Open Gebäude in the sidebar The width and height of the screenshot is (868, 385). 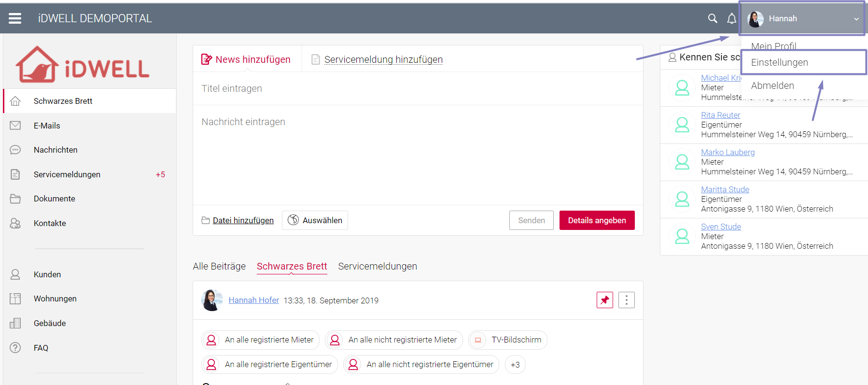click(50, 323)
